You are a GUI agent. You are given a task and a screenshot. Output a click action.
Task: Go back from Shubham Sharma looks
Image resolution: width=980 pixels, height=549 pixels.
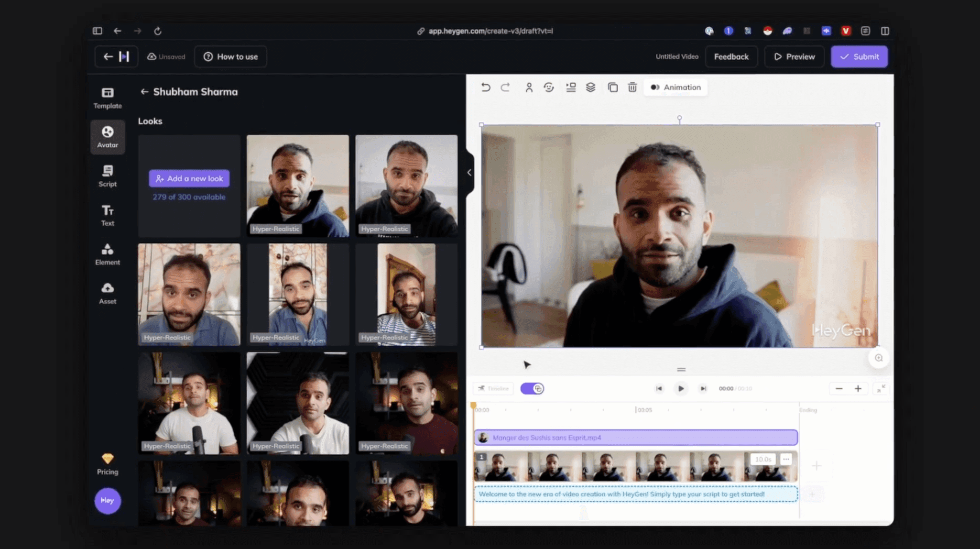pos(144,92)
